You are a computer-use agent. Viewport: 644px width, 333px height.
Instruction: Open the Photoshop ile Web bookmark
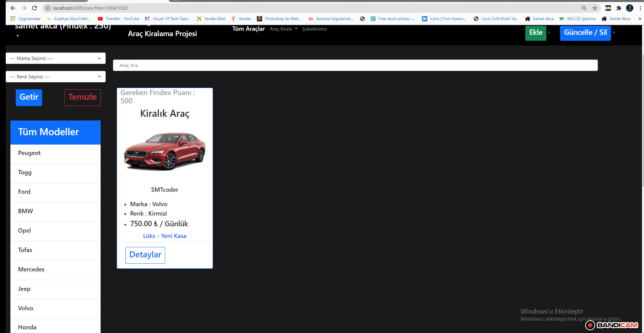click(x=283, y=18)
